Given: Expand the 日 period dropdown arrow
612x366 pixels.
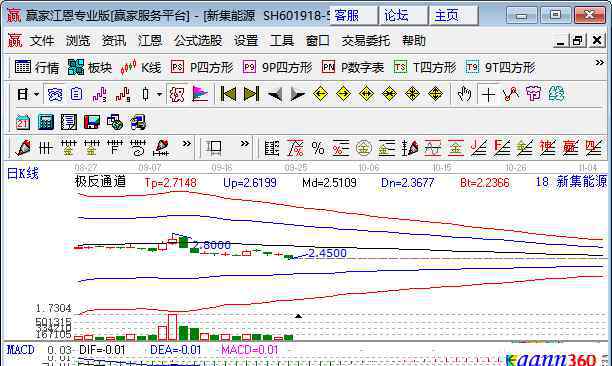Looking at the screenshot, I should pyautogui.click(x=36, y=94).
